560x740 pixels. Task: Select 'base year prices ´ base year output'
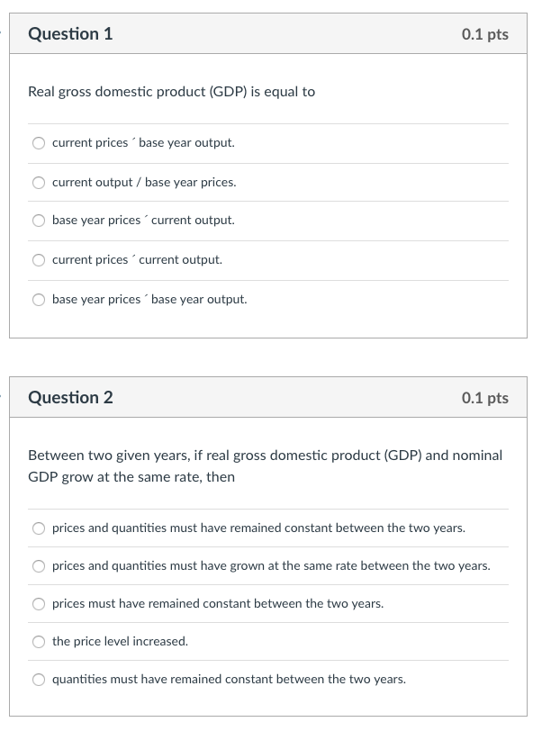coord(39,300)
